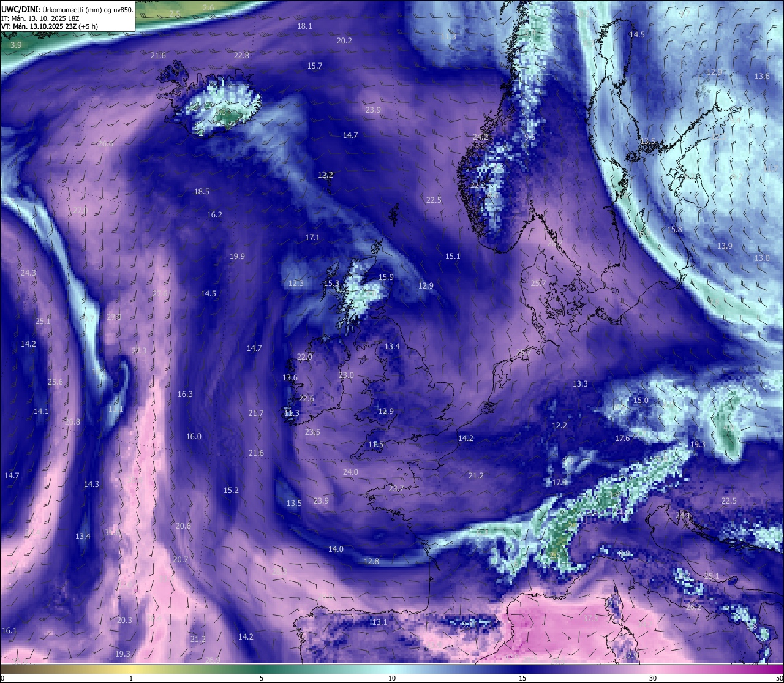Click the 25.7 value over Denmark
Image resolution: width=784 pixels, height=683 pixels.
pos(538,284)
